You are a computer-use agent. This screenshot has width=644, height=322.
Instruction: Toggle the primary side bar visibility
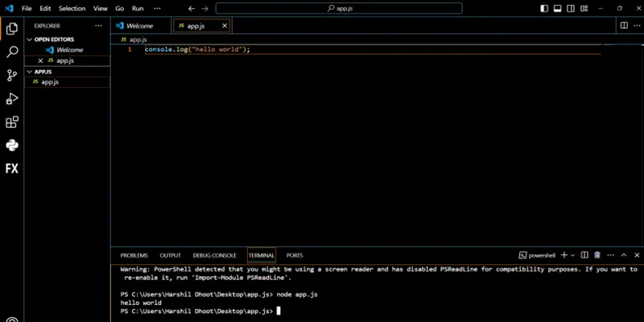click(545, 8)
